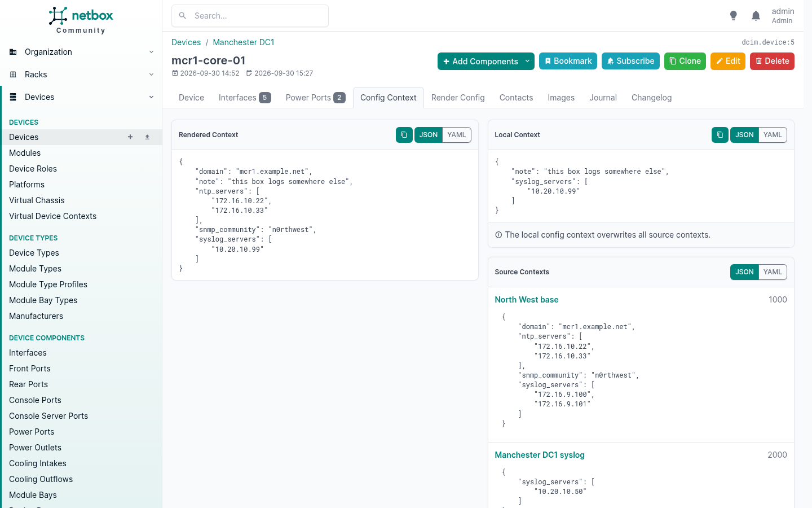Copy the Local Context to clipboard

tap(720, 135)
